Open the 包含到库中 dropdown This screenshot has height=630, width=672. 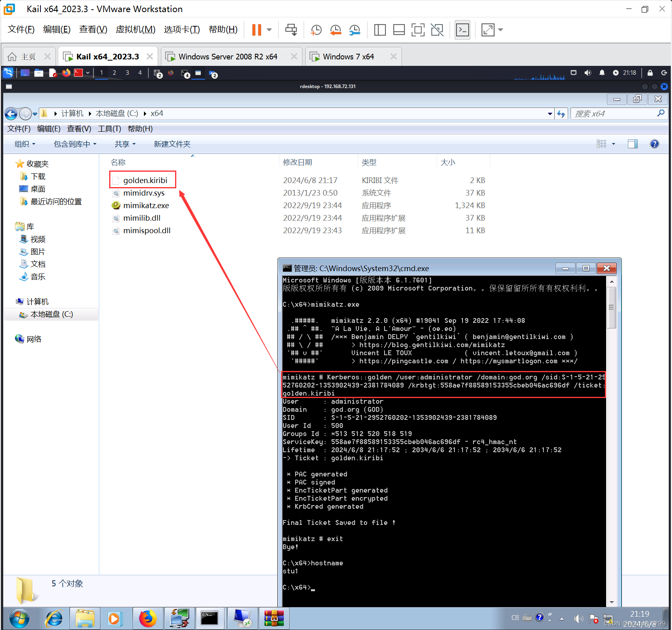coord(75,144)
